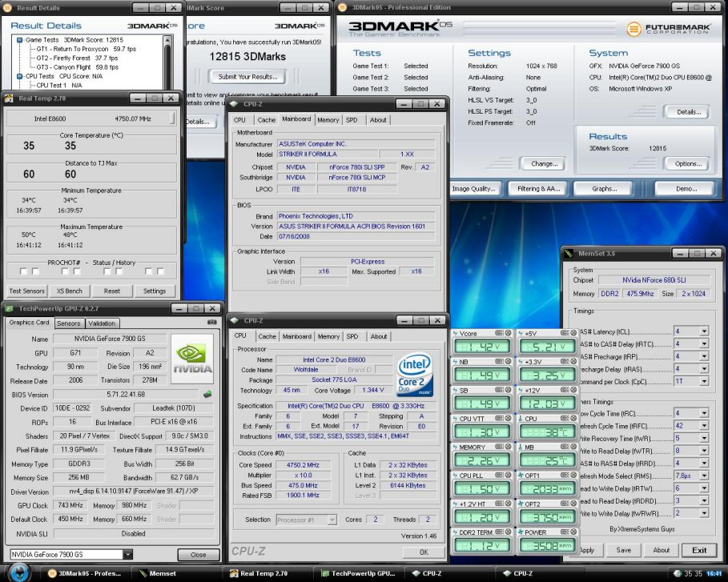728x582 pixels.
Task: Open settings icon on CPU VTT widget
Action: [x=499, y=418]
